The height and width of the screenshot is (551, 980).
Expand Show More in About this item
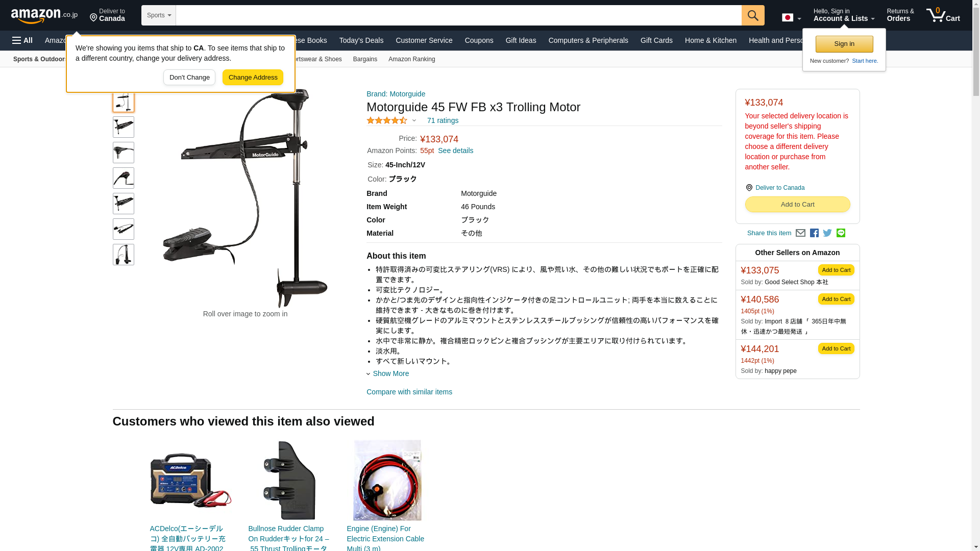tap(388, 373)
